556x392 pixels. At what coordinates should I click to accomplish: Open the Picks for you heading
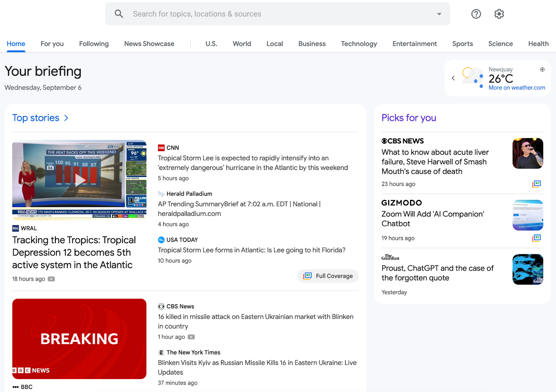tap(409, 118)
